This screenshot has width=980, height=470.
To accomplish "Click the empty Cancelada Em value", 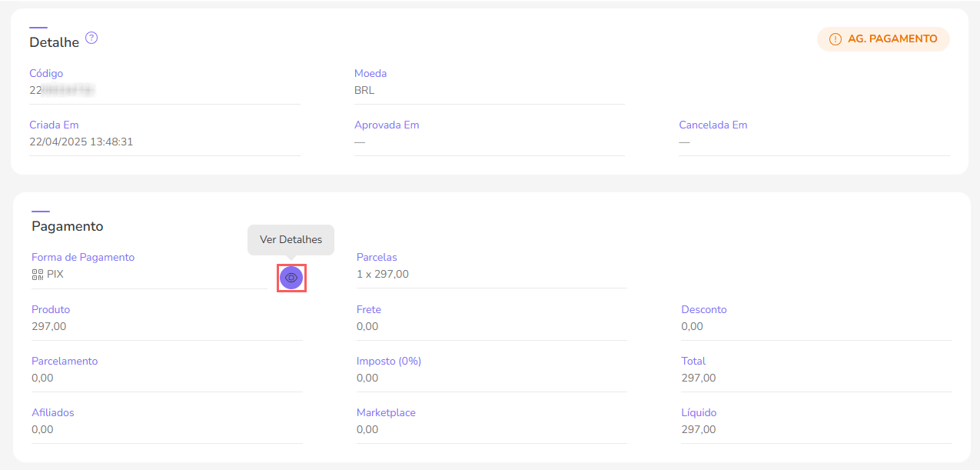I will [684, 142].
